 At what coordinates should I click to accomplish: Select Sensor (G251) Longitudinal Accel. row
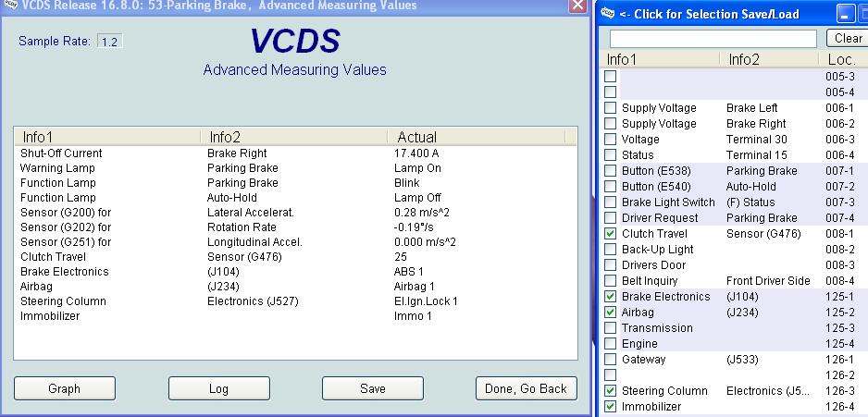coord(295,242)
